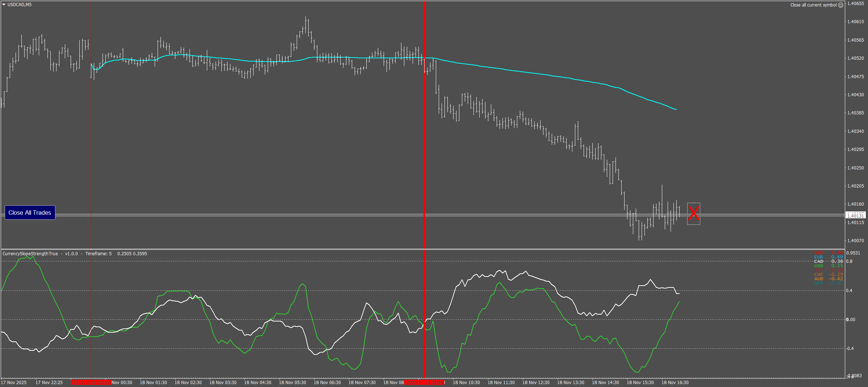The image size is (868, 387).
Task: Click the 18 Nov 04:30 time label
Action: click(x=258, y=383)
